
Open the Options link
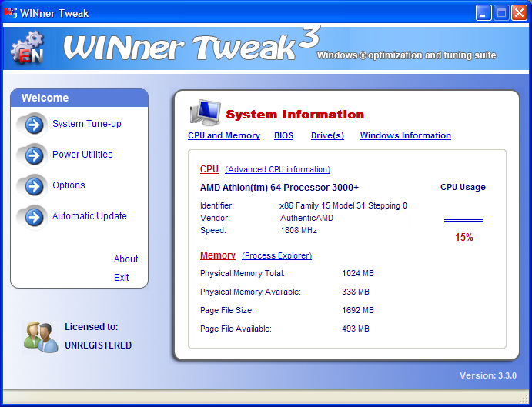click(69, 185)
